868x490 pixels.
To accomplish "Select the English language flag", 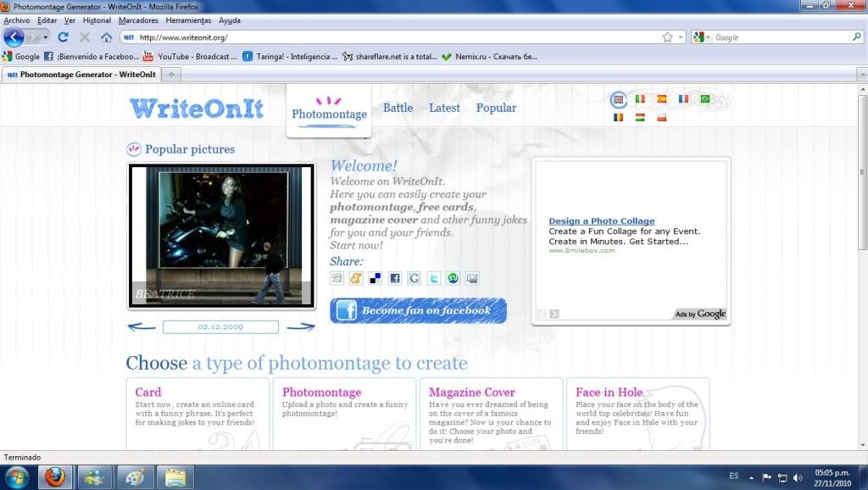I will 618,100.
